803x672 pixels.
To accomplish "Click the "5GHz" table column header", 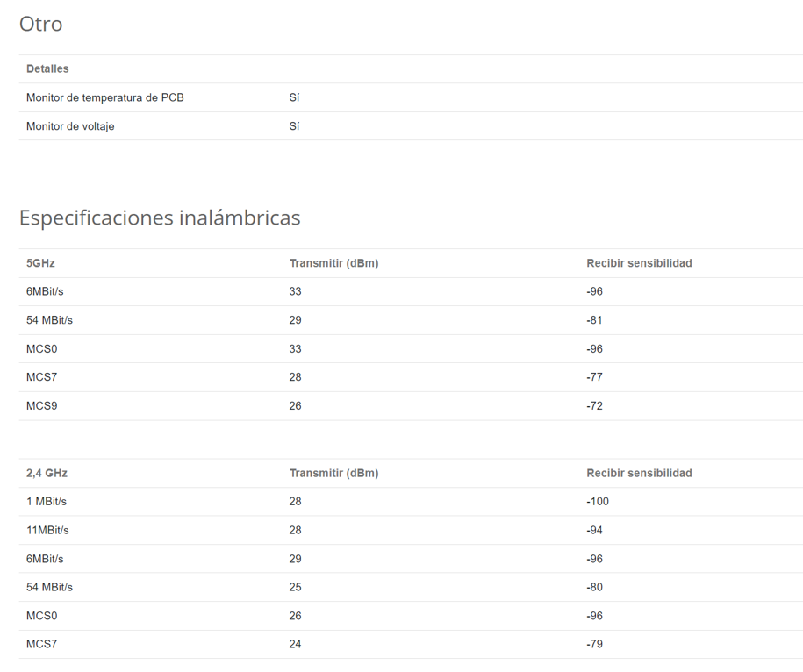I will [40, 263].
